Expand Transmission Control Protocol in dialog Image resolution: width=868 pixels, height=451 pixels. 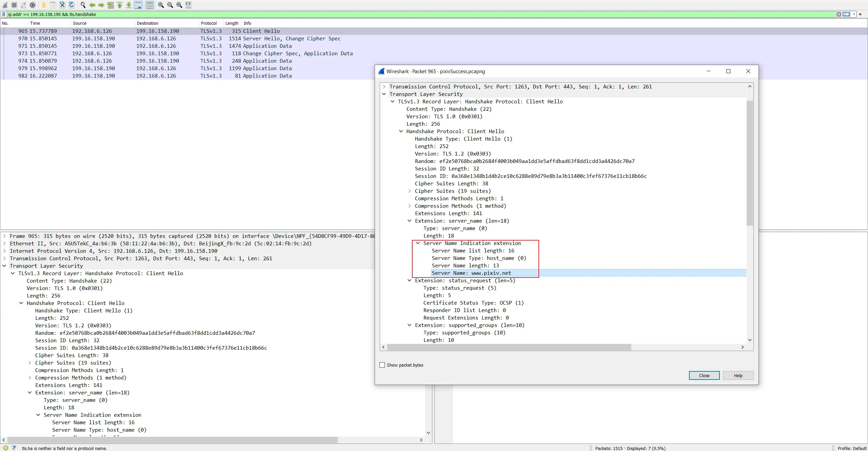[x=384, y=87]
